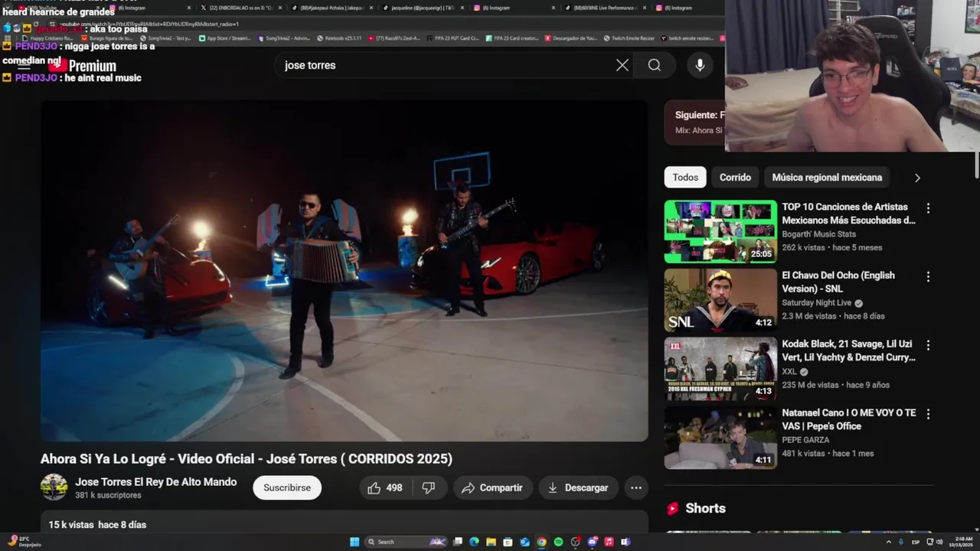Open El Chavo Del Ocho SNL thumbnail
Screen dimensions: 980x551
[720, 300]
